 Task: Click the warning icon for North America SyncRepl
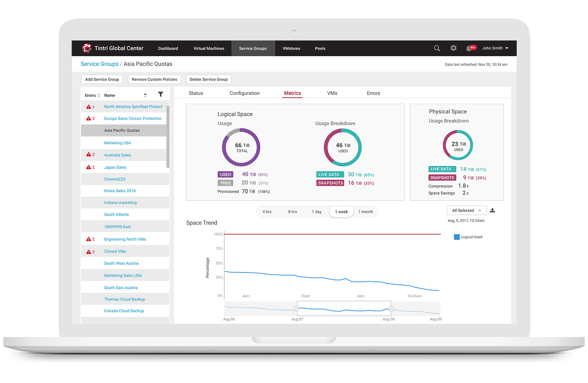click(x=89, y=107)
